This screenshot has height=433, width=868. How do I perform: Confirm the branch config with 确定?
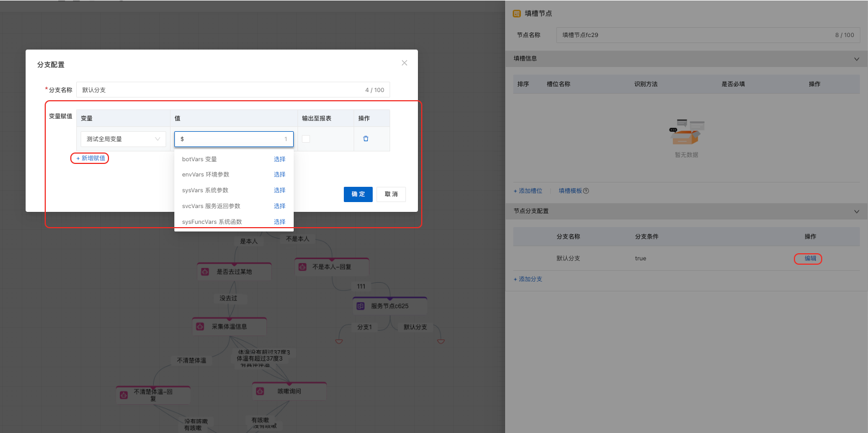click(x=358, y=194)
